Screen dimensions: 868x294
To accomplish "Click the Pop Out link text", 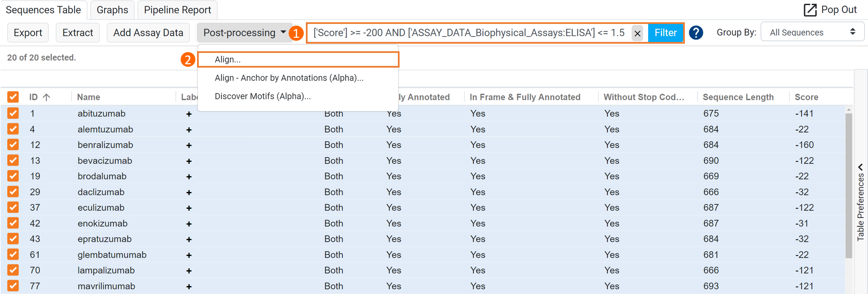I will [839, 10].
